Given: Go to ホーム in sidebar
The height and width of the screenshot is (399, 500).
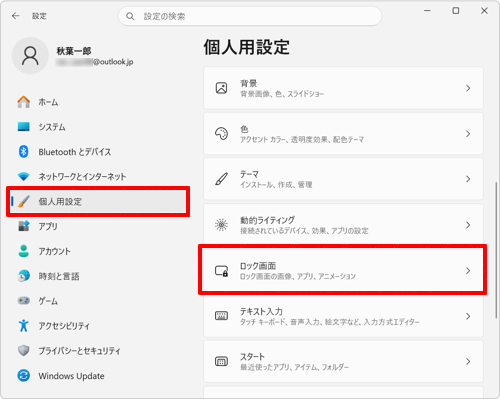Looking at the screenshot, I should 98,102.
